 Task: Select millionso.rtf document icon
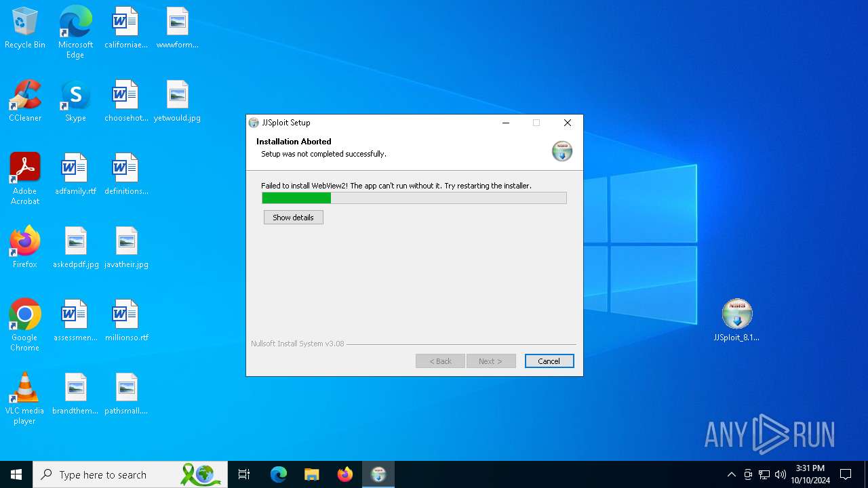point(126,321)
